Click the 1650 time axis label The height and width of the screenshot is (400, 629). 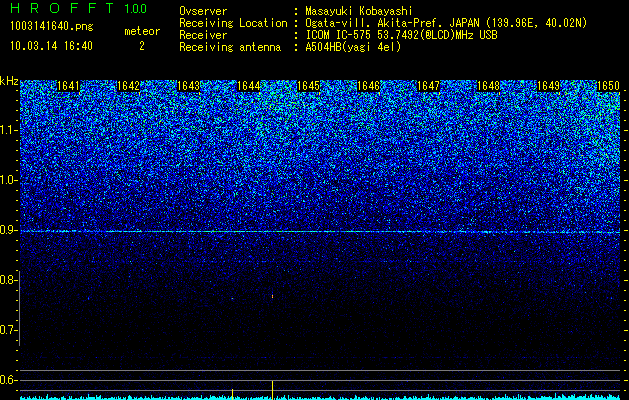pyautogui.click(x=609, y=86)
